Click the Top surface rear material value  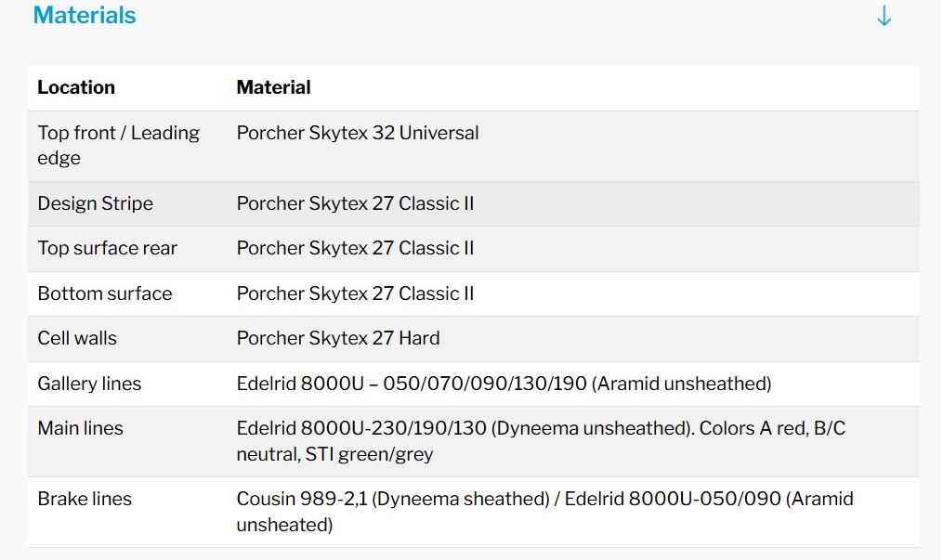(355, 248)
